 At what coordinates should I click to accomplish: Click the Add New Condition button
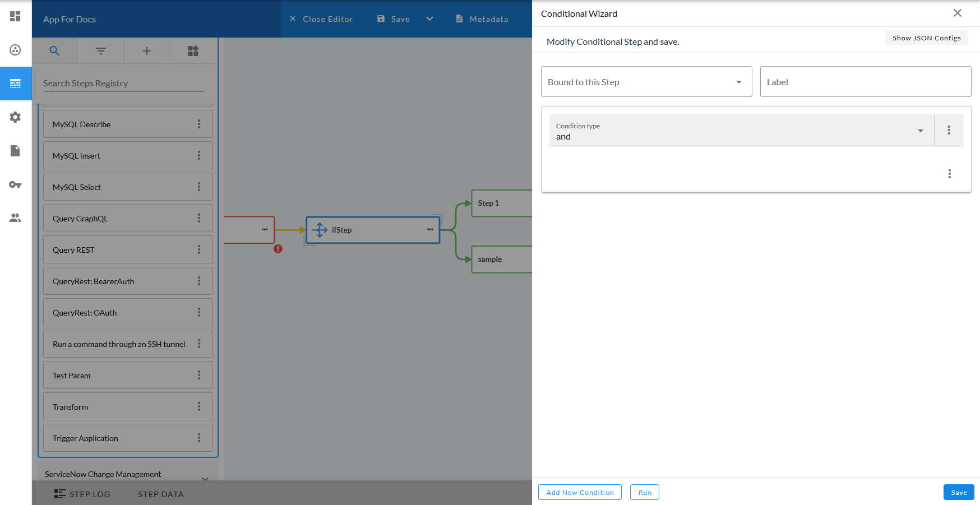[x=580, y=492]
